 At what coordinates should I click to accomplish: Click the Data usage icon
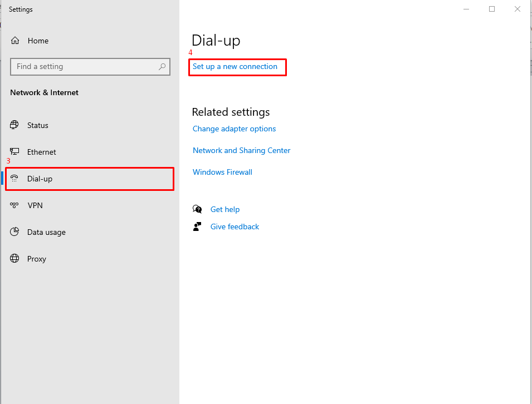(x=14, y=232)
